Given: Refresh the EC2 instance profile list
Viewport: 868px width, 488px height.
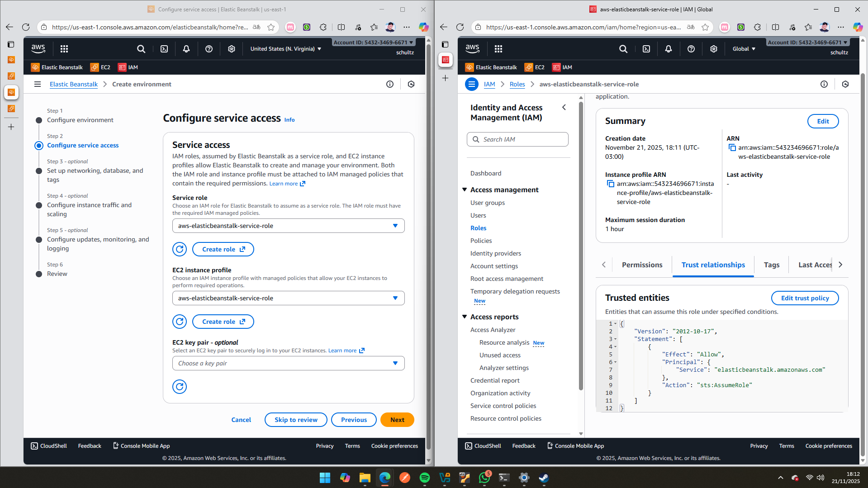Looking at the screenshot, I should click(x=180, y=322).
